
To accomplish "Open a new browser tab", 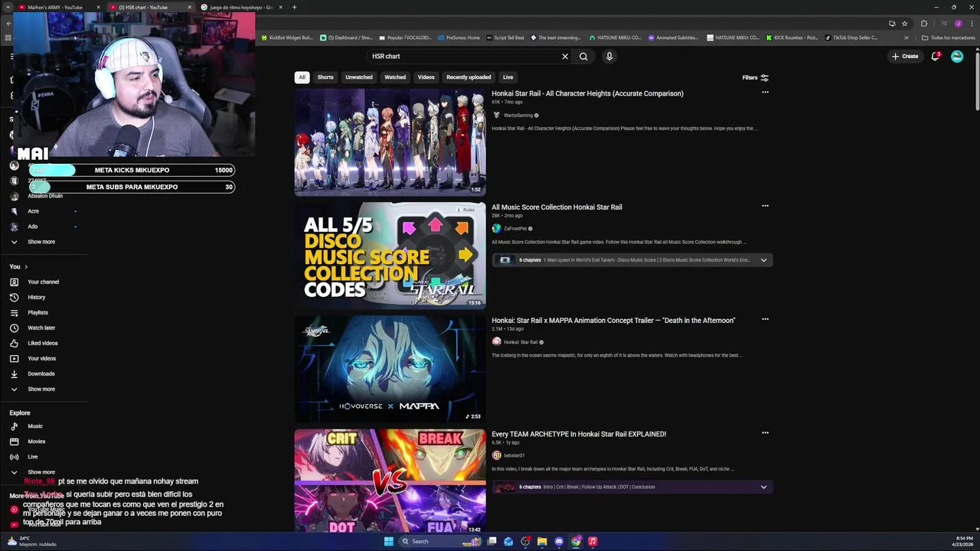I will point(294,8).
